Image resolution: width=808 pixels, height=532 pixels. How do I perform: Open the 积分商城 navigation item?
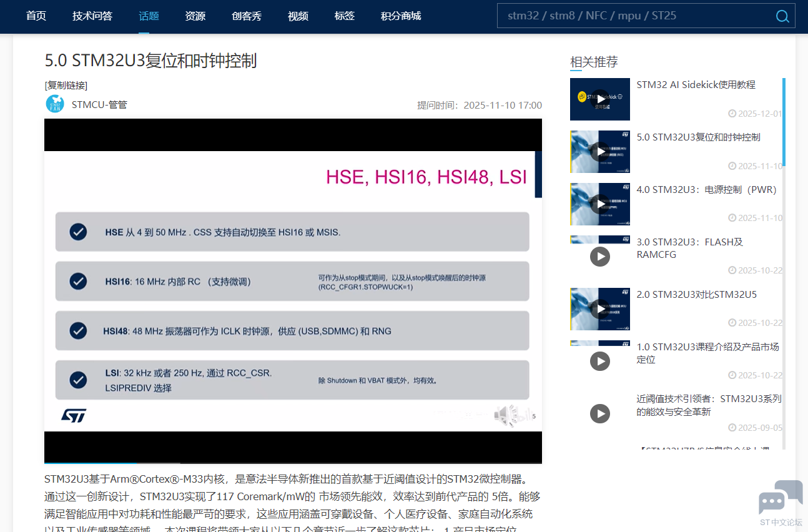(x=401, y=16)
